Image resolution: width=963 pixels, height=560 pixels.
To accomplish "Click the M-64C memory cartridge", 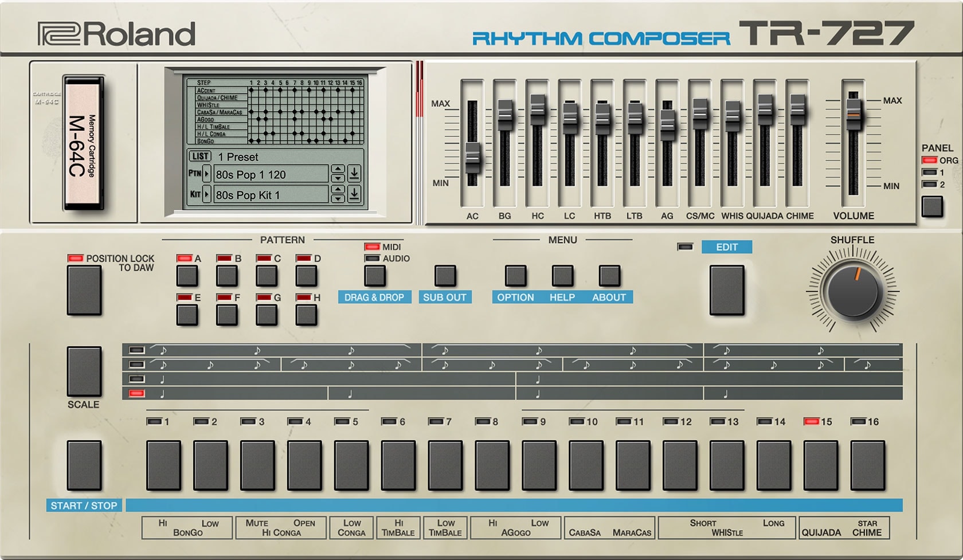I will tap(83, 143).
